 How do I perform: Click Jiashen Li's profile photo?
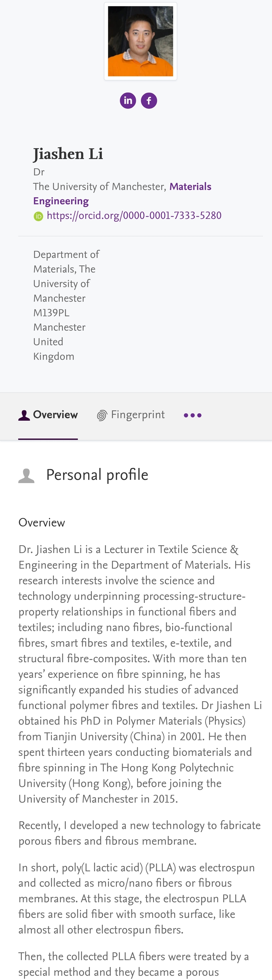[141, 41]
